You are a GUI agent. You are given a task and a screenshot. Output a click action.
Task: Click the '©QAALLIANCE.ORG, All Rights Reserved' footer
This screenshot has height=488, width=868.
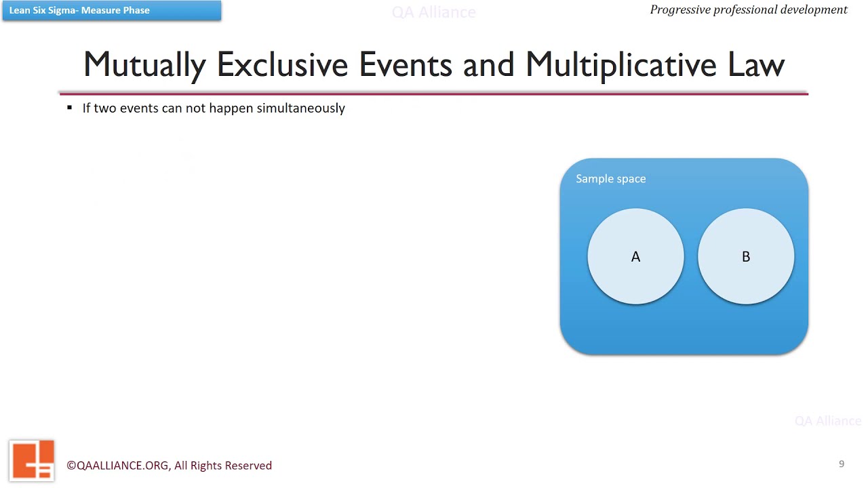[169, 466]
